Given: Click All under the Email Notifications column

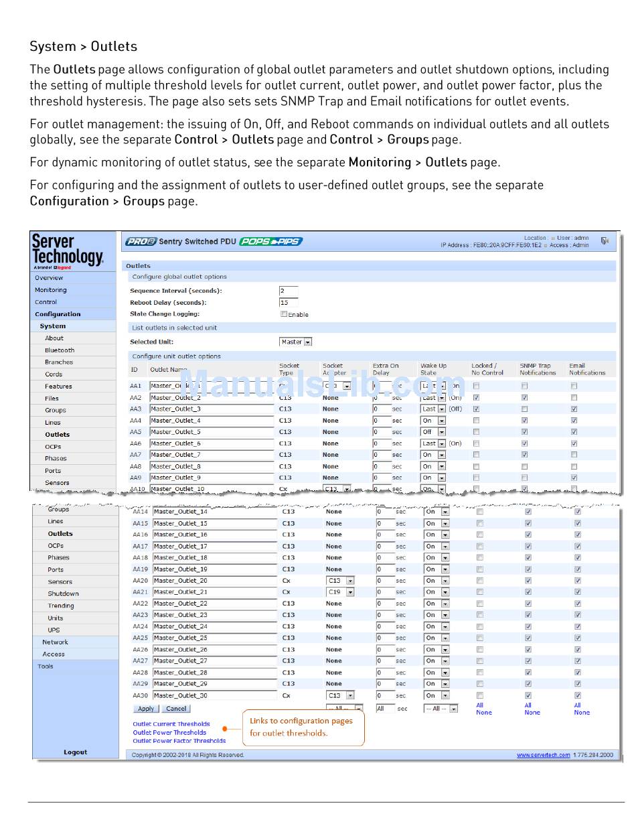Looking at the screenshot, I should 577,705.
